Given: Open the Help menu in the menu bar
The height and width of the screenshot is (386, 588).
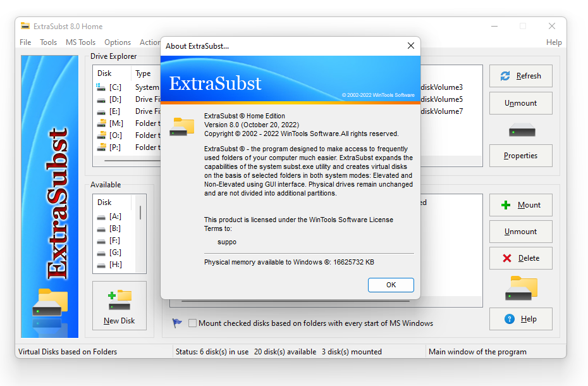Looking at the screenshot, I should 554,42.
